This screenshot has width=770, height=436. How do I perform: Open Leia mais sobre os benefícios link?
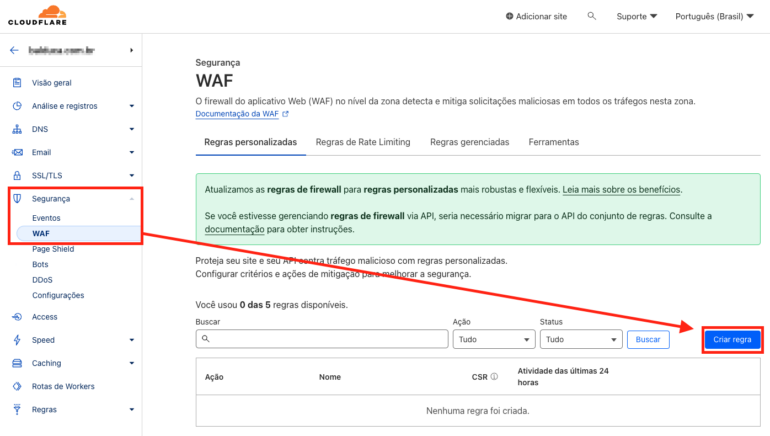[621, 190]
